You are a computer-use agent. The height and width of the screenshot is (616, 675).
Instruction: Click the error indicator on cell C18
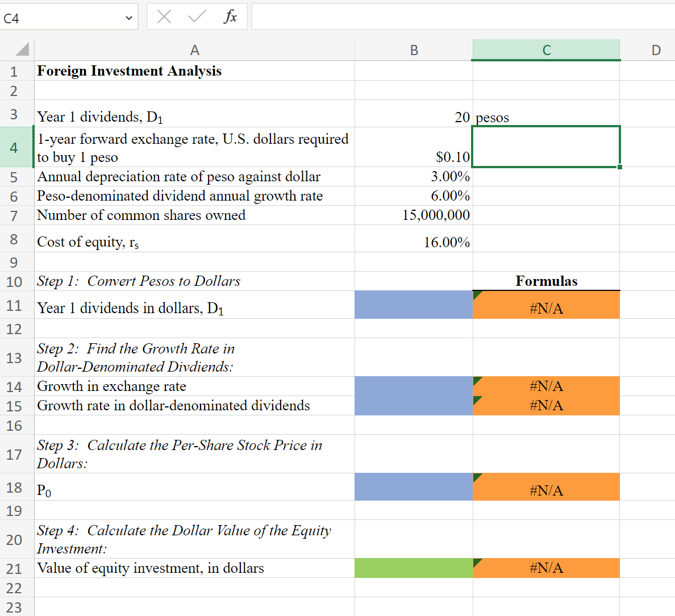[x=476, y=477]
